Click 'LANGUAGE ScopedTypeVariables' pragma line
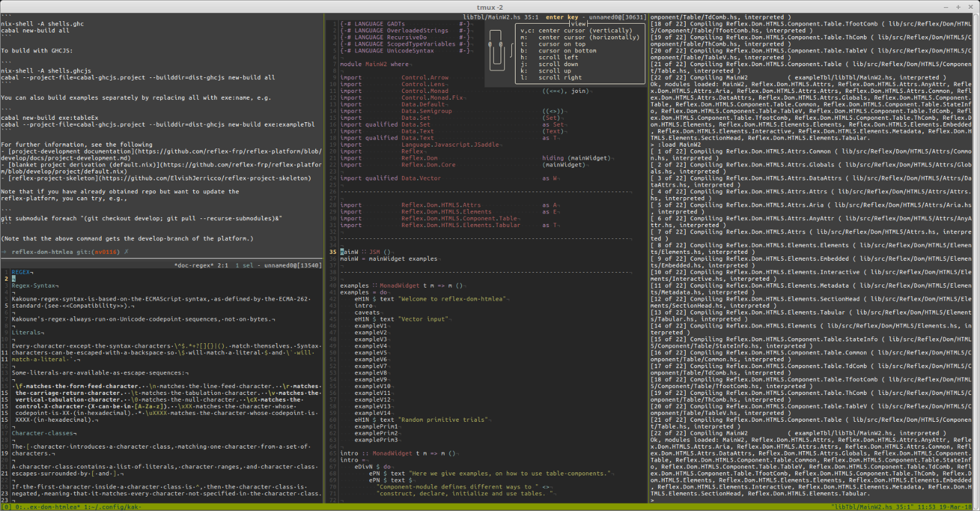980x511 pixels. pyautogui.click(x=405, y=44)
